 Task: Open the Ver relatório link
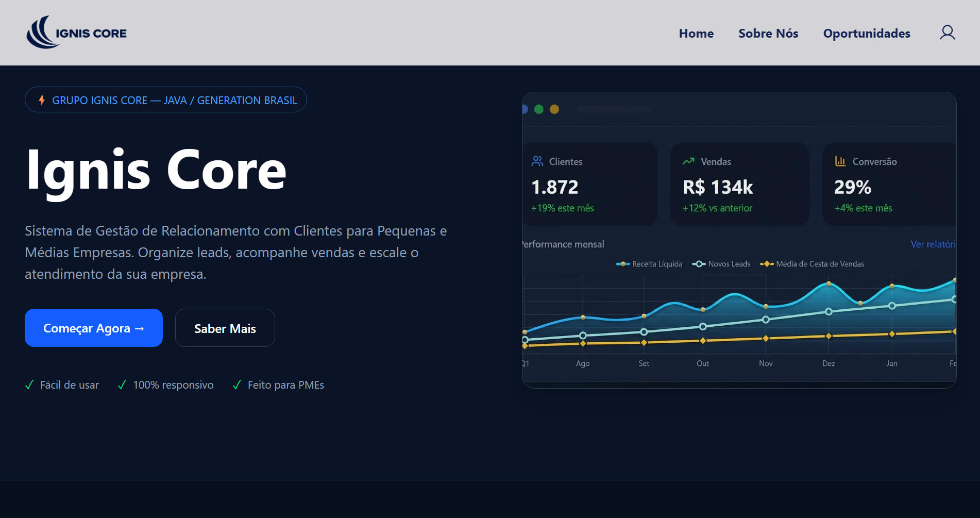[933, 244]
